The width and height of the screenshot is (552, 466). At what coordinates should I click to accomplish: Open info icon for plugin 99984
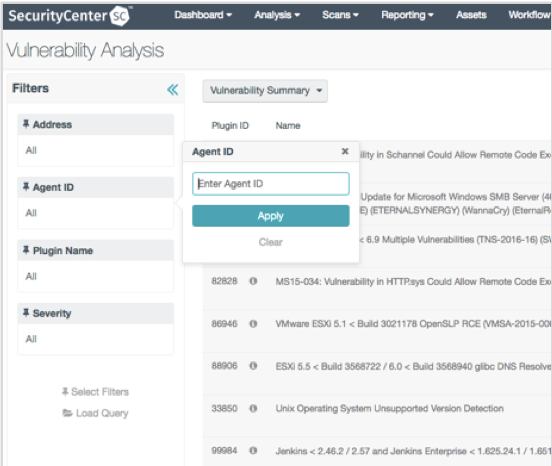(253, 451)
